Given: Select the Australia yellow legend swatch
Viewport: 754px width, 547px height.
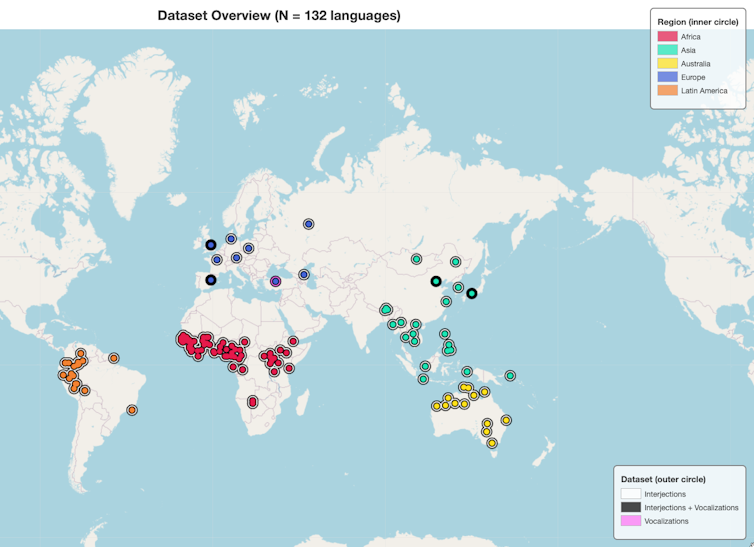Looking at the screenshot, I should 667,64.
